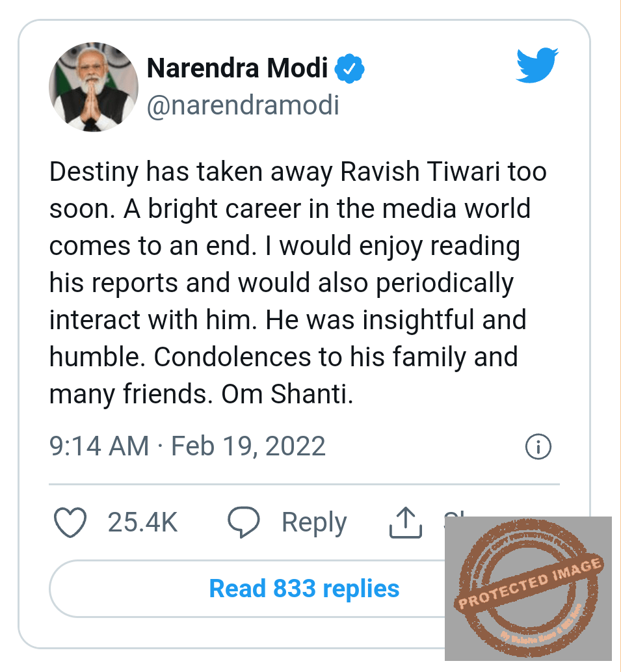Click the 9:14 AM timestamp
Viewport: 621px width, 672px height.
[x=99, y=447]
